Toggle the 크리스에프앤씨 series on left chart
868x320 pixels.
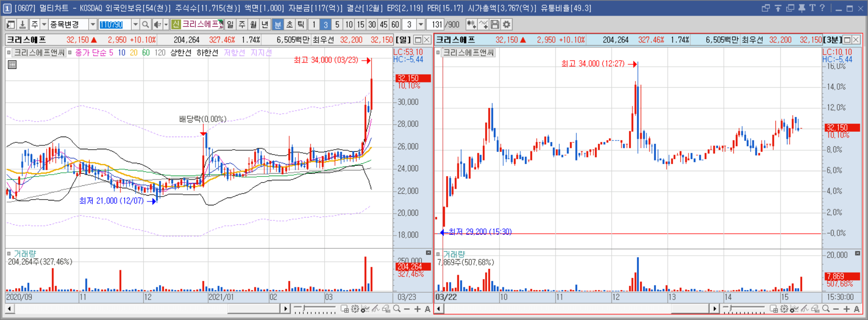9,53
